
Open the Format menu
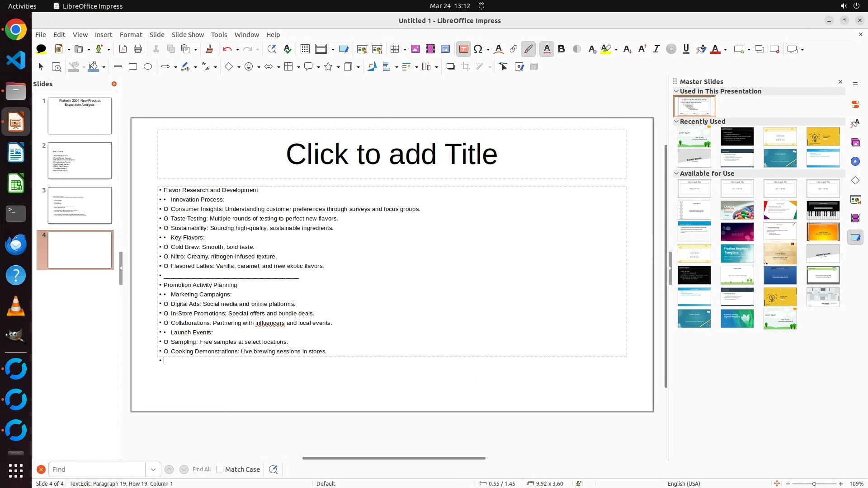[131, 35]
